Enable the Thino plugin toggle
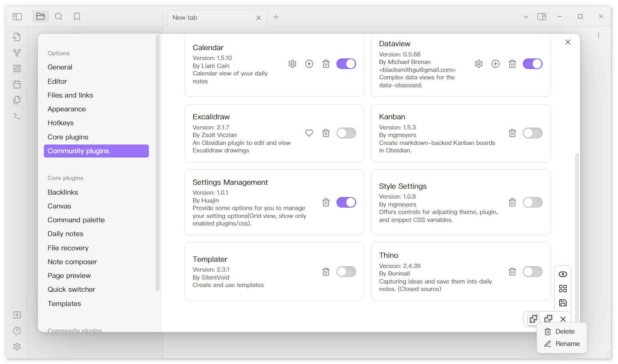This screenshot has width=618, height=364. 533,272
